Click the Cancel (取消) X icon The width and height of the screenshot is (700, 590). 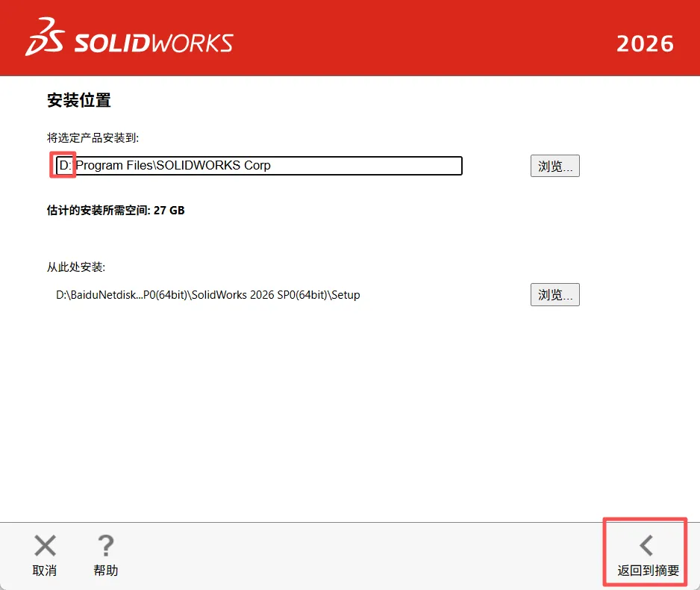45,545
